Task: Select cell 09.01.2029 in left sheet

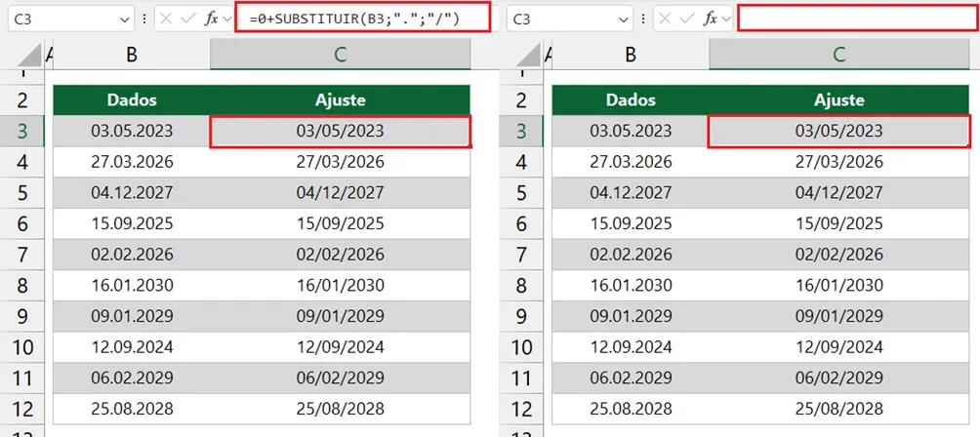Action: pyautogui.click(x=132, y=316)
